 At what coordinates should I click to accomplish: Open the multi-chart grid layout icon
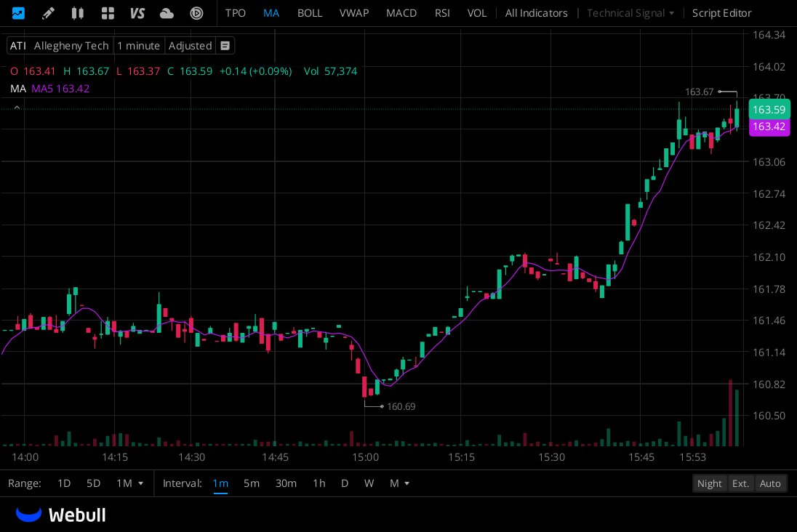[x=108, y=13]
